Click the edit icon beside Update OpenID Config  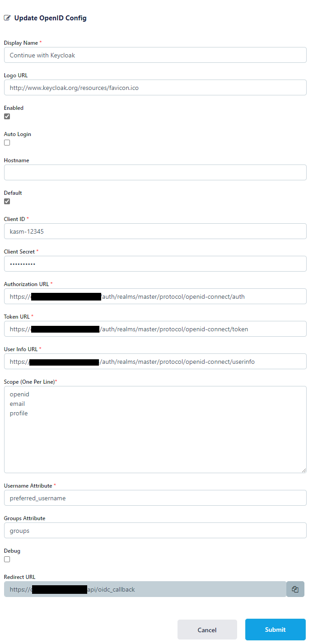click(x=7, y=18)
